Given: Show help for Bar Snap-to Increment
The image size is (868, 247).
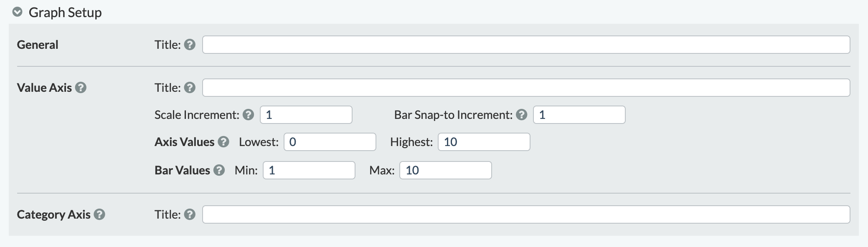Looking at the screenshot, I should pyautogui.click(x=521, y=115).
